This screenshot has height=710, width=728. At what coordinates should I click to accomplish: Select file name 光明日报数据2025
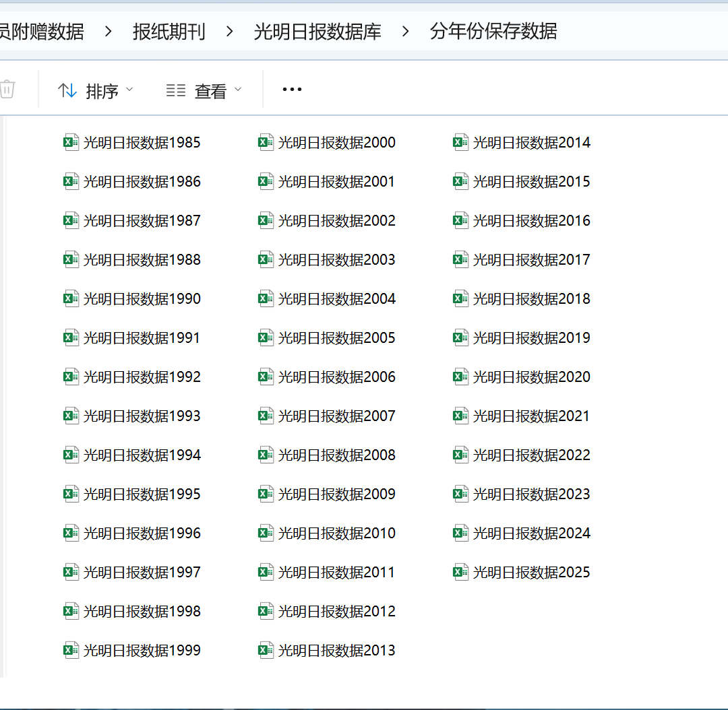pyautogui.click(x=532, y=572)
